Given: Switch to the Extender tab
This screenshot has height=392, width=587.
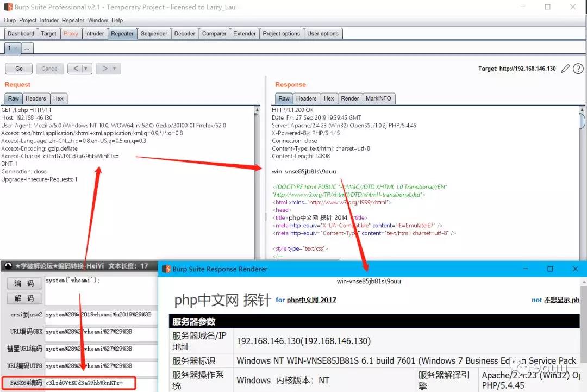Looking at the screenshot, I should (245, 34).
